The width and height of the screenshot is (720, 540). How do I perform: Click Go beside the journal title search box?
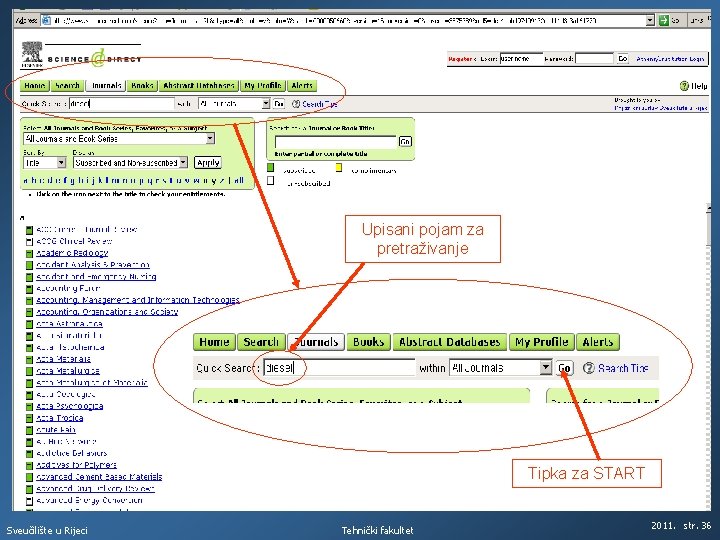point(405,141)
